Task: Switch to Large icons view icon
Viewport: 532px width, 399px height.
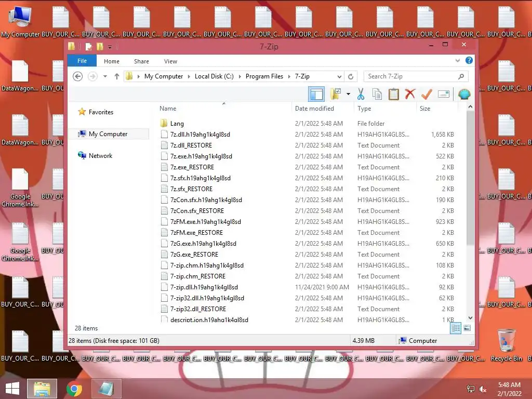Action: point(467,328)
